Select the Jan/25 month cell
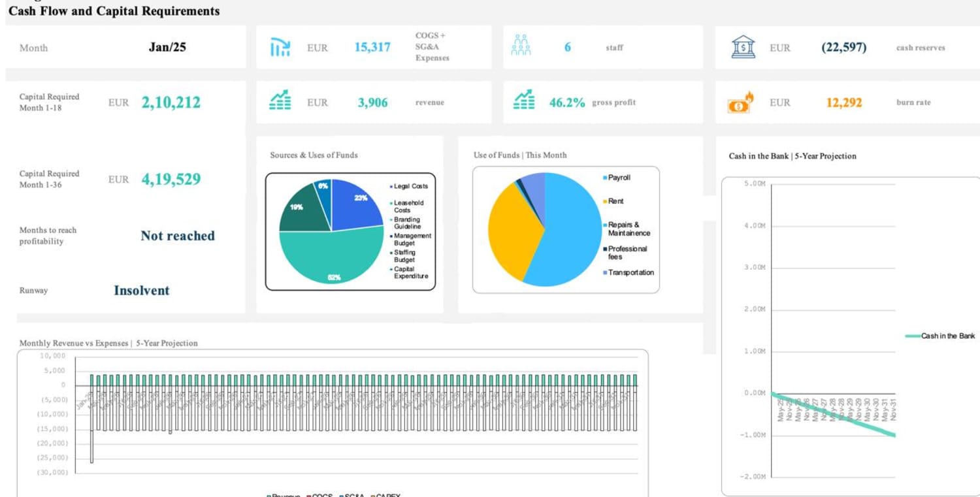The height and width of the screenshot is (497, 980). (x=167, y=47)
